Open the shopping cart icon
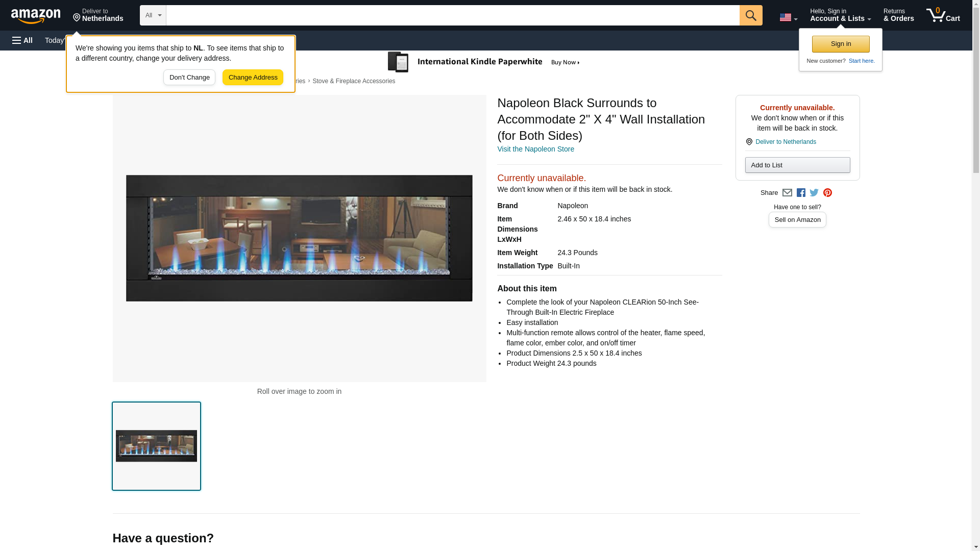This screenshot has height=551, width=980. (943, 15)
